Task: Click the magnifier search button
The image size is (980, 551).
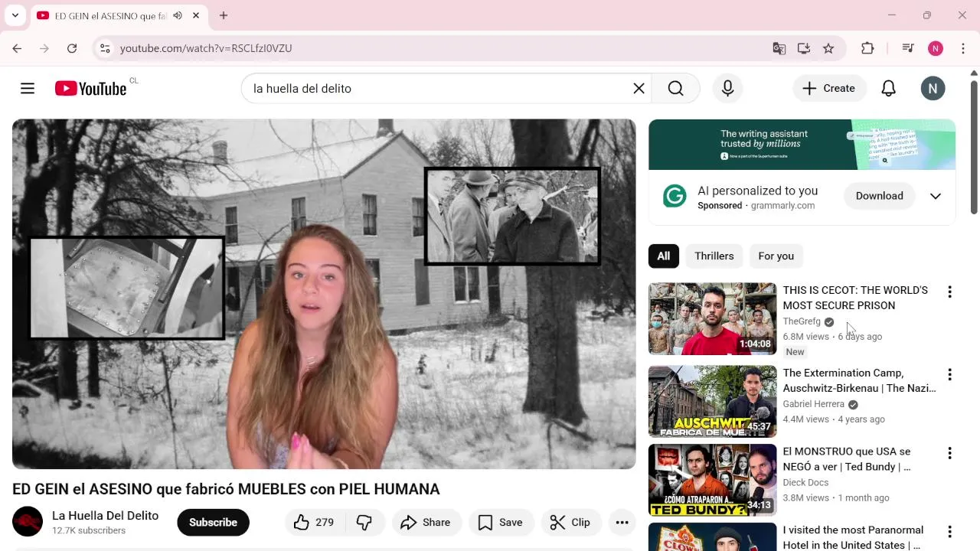Action: click(x=675, y=89)
